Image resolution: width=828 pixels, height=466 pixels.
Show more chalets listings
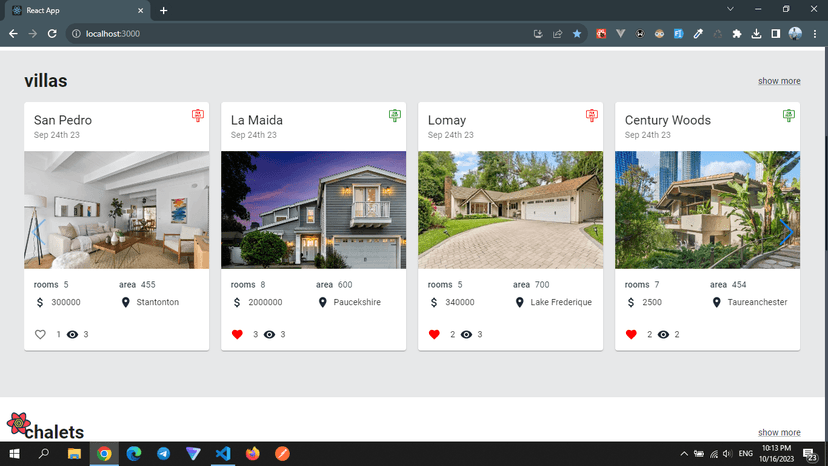[779, 432]
